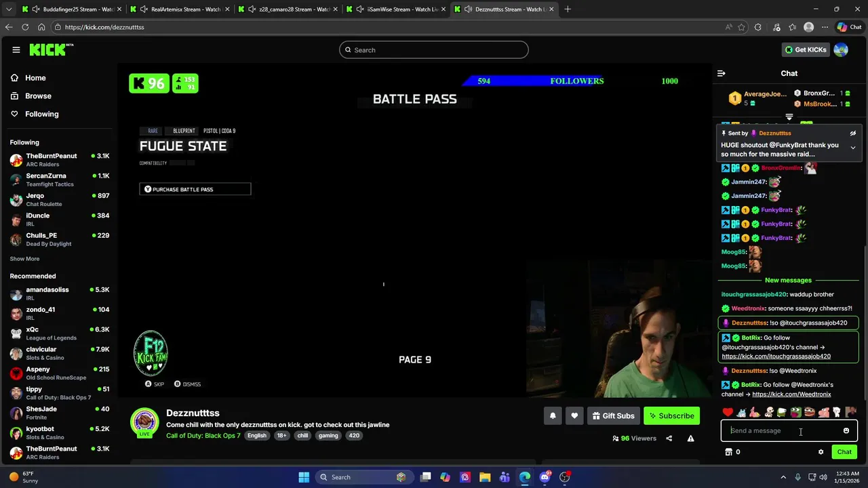Hide the pinned message with eye icon
The height and width of the screenshot is (488, 868).
click(852, 134)
